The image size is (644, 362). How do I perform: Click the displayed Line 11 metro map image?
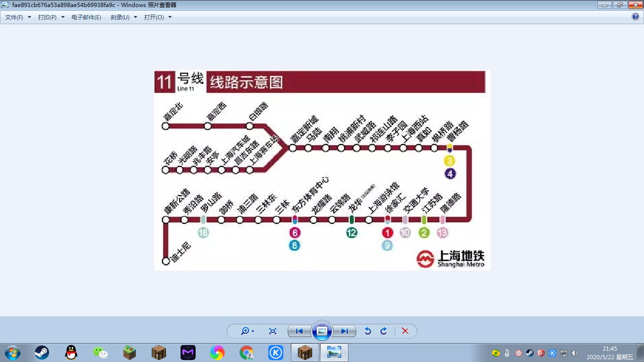pos(322,170)
